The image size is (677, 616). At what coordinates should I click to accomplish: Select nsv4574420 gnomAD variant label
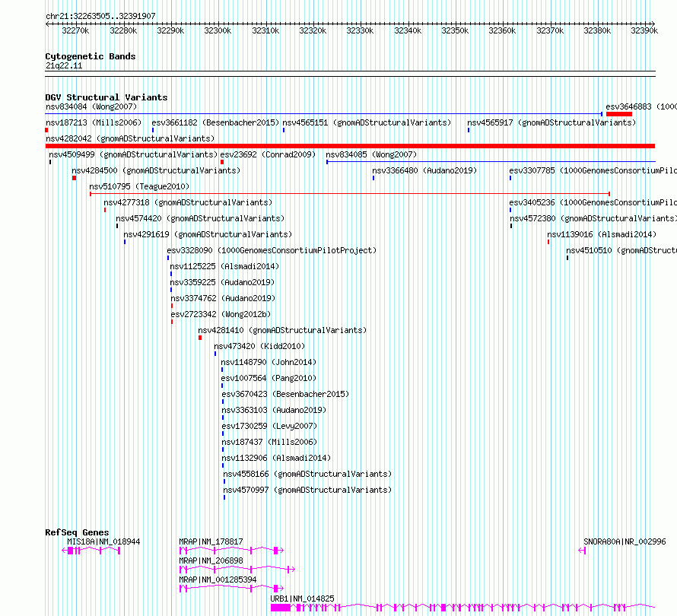point(200,218)
